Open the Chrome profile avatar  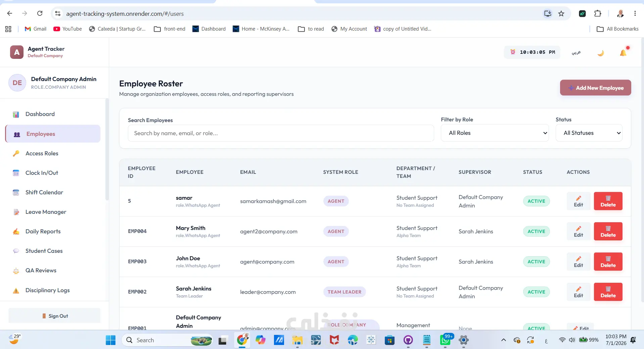620,13
